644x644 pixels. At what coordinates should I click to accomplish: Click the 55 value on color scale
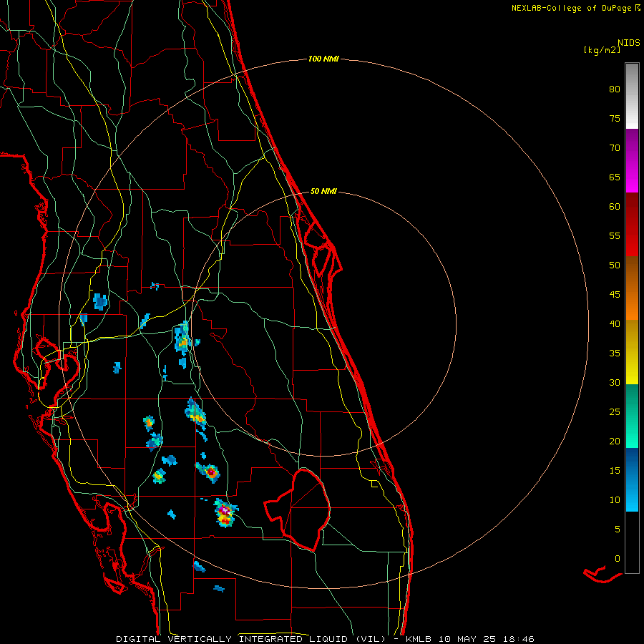click(x=615, y=235)
